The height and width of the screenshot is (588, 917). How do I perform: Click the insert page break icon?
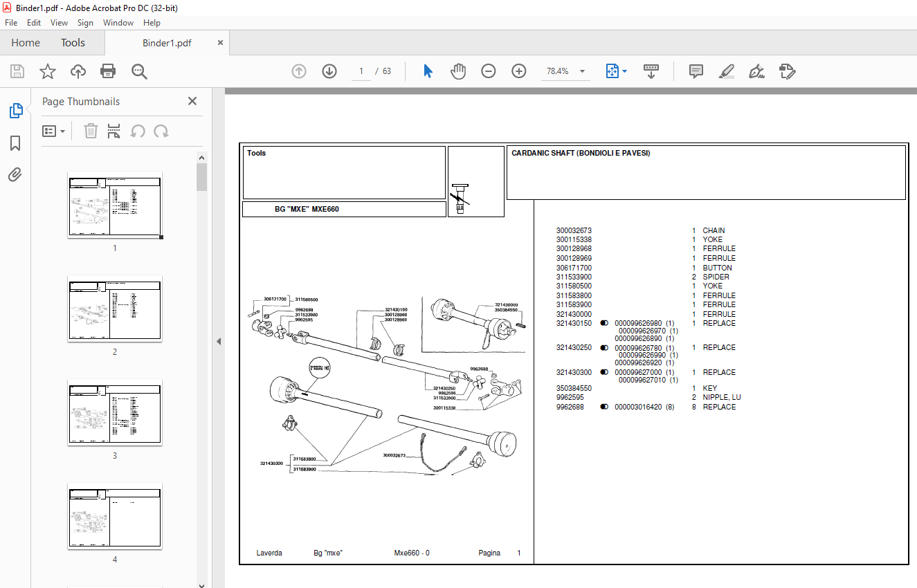click(114, 131)
